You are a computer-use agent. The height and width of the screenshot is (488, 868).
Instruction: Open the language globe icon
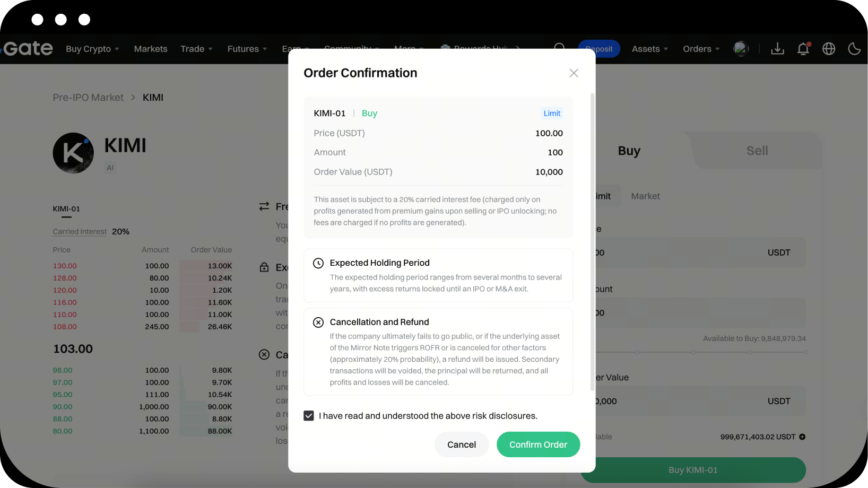coord(829,49)
